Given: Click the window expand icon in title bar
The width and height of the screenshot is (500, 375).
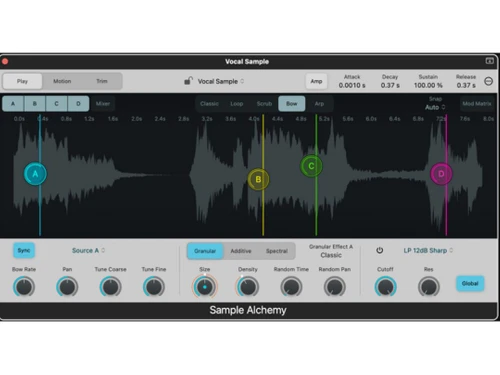Looking at the screenshot, I should [x=489, y=61].
